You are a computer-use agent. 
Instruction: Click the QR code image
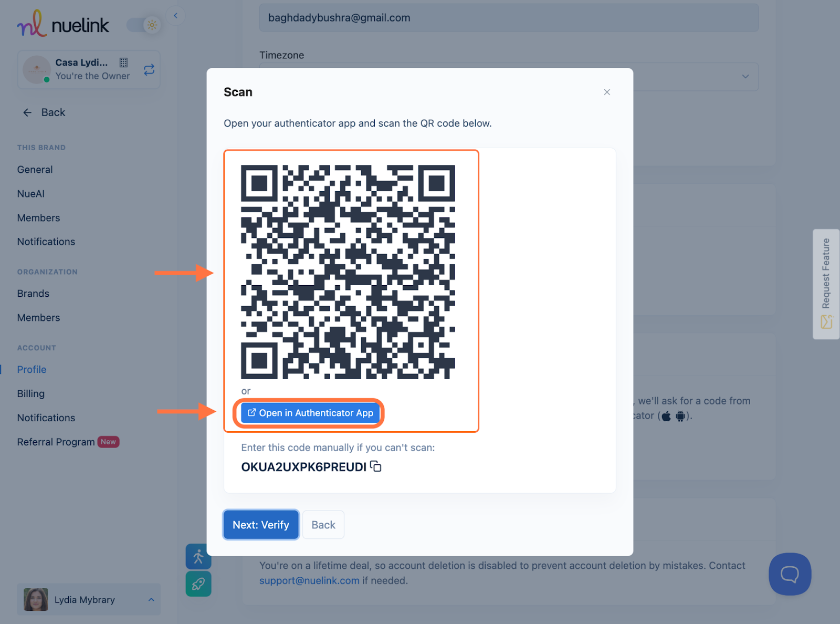point(348,272)
